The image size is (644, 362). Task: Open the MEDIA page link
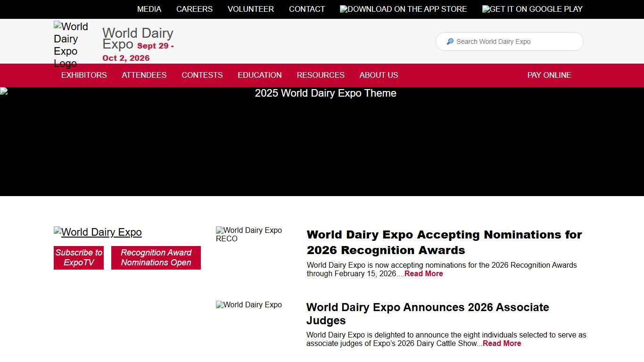(149, 9)
